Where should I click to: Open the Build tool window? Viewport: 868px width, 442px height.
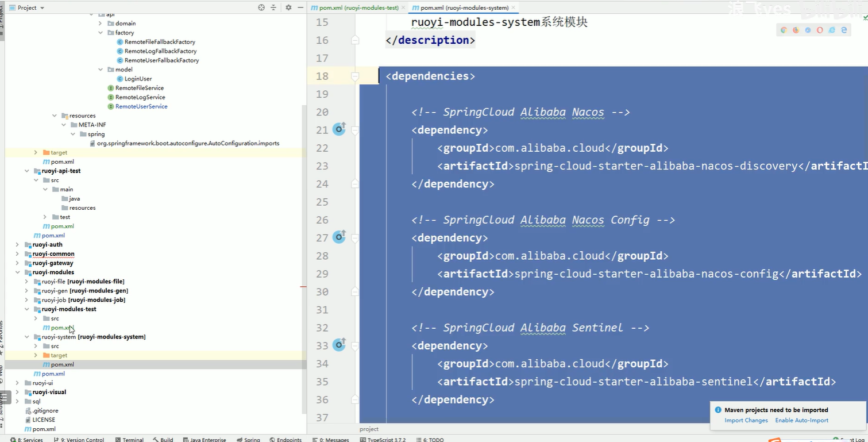point(163,440)
